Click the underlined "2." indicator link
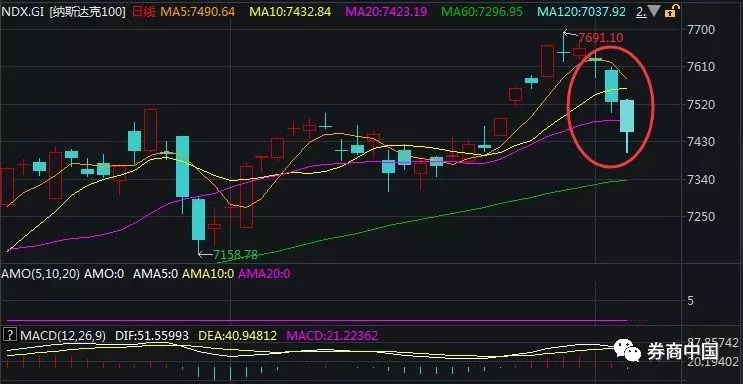Viewport: 743px width, 384px height. tap(641, 12)
